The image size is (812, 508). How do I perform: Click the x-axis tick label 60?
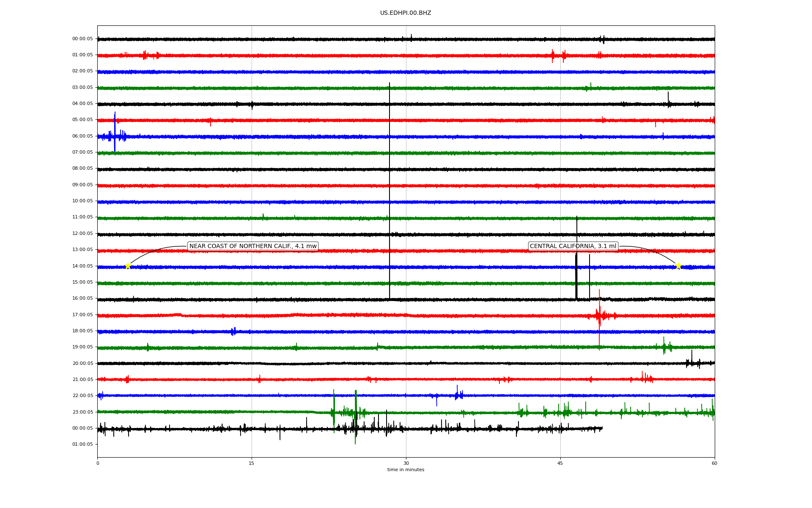click(x=714, y=463)
